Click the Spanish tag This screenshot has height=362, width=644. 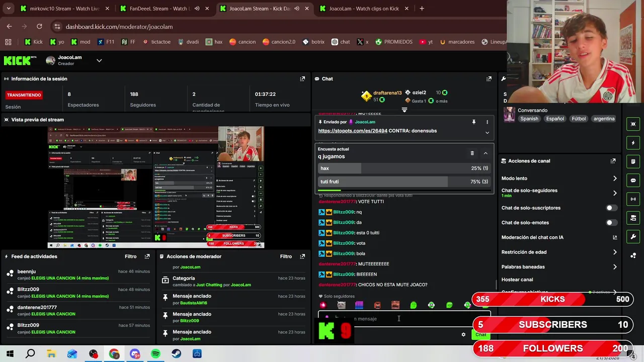coord(529,119)
